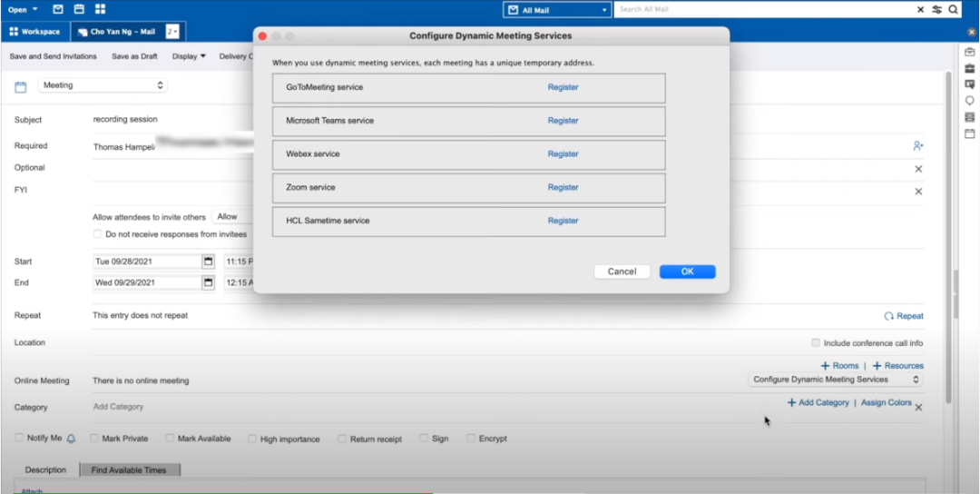980x494 pixels.
Task: Close the tab bar with round X
Action: tap(971, 31)
